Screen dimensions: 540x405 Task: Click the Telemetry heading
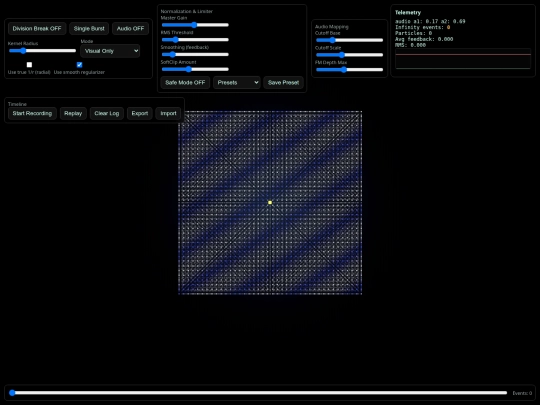[x=408, y=12]
